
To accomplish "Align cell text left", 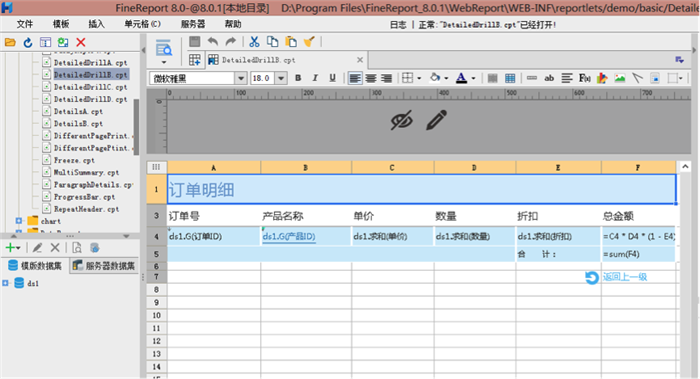I will click(354, 78).
